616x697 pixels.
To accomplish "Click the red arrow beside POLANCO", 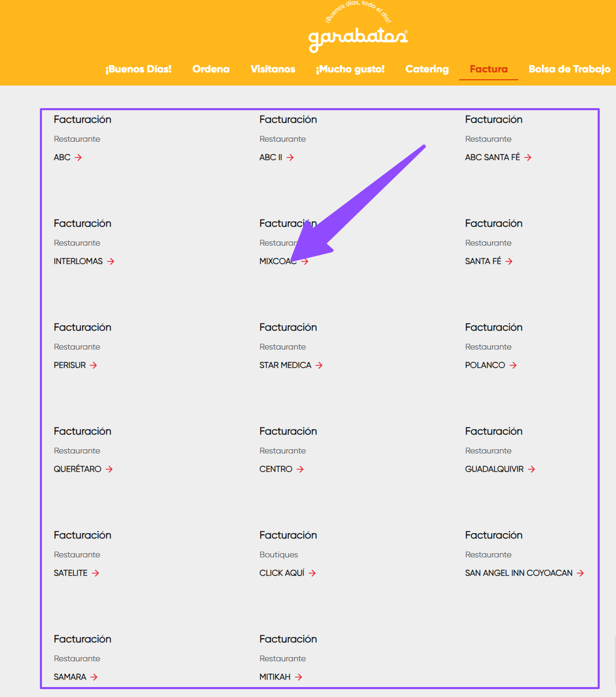I will (x=513, y=365).
